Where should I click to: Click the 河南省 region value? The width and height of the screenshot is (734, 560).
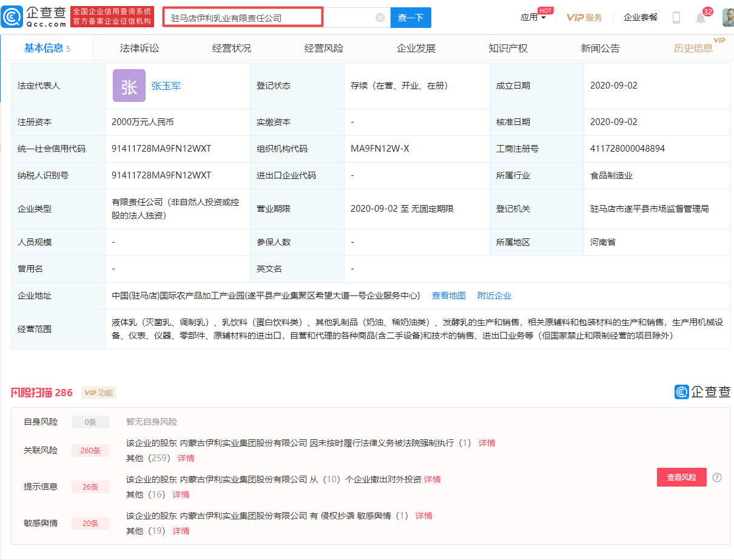603,243
